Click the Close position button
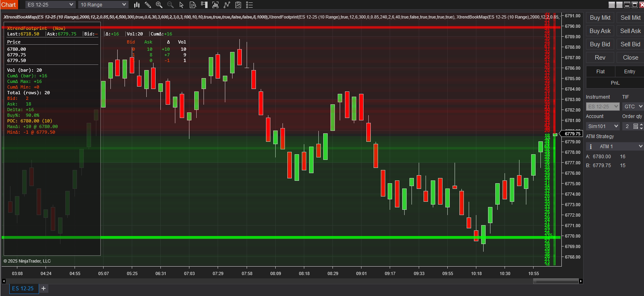 [630, 58]
